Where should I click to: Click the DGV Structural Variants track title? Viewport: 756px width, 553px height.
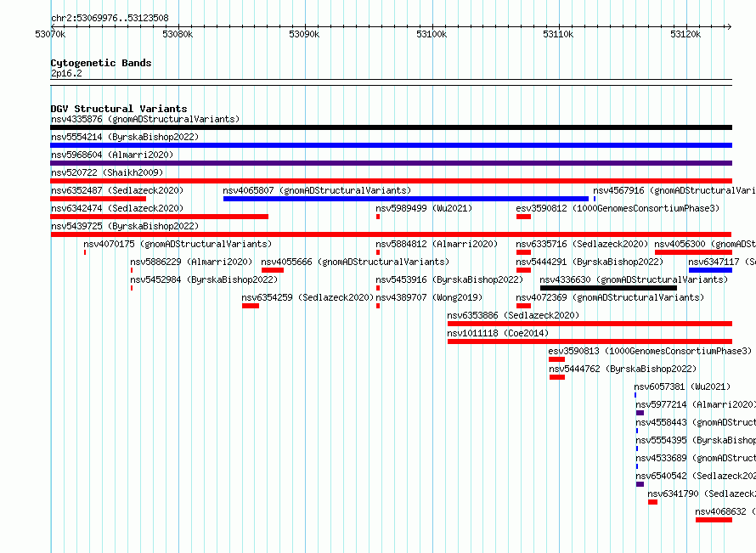pos(119,109)
